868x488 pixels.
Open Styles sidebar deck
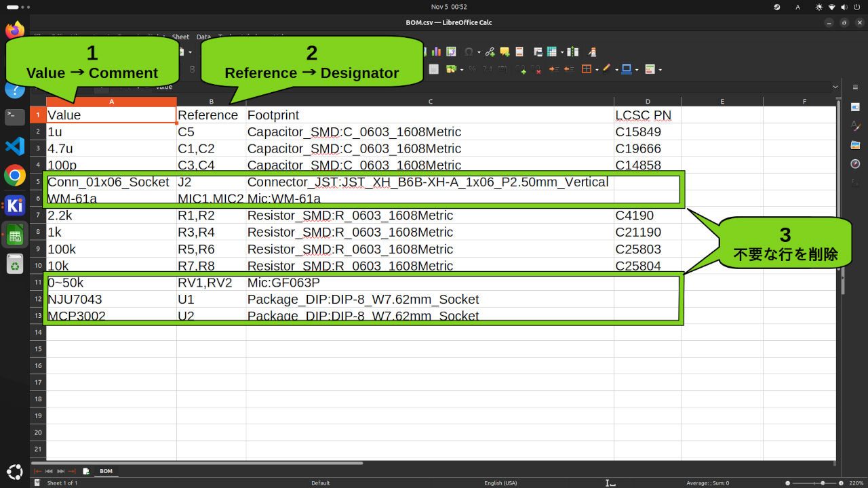(855, 126)
